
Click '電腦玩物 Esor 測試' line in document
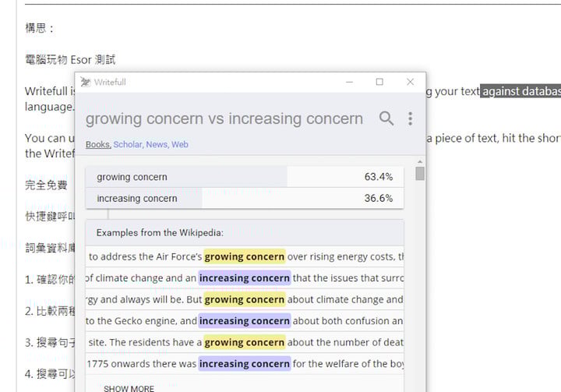70,60
